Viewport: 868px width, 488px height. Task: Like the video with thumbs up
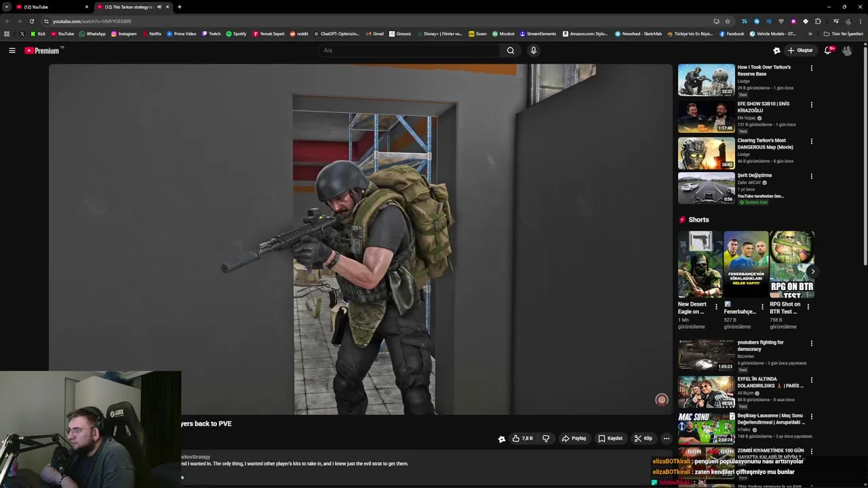[523, 439]
